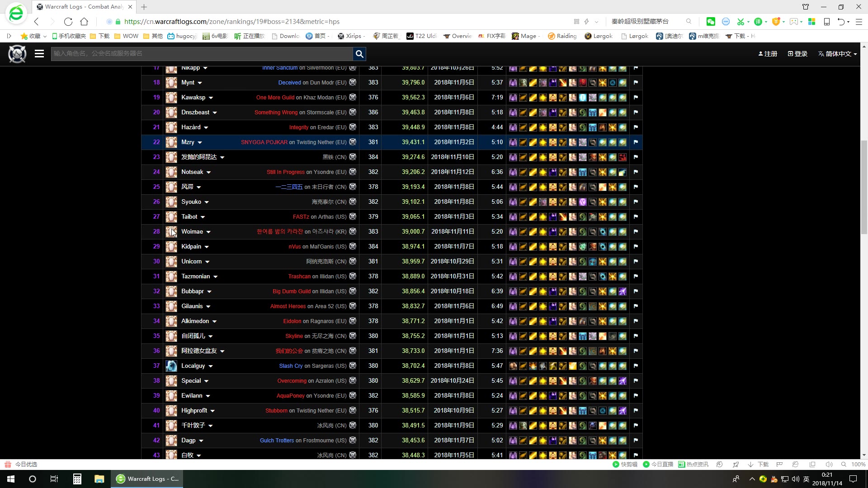Image resolution: width=868 pixels, height=488 pixels.
Task: Click the last trinket icon in Special's row
Action: pos(623,381)
